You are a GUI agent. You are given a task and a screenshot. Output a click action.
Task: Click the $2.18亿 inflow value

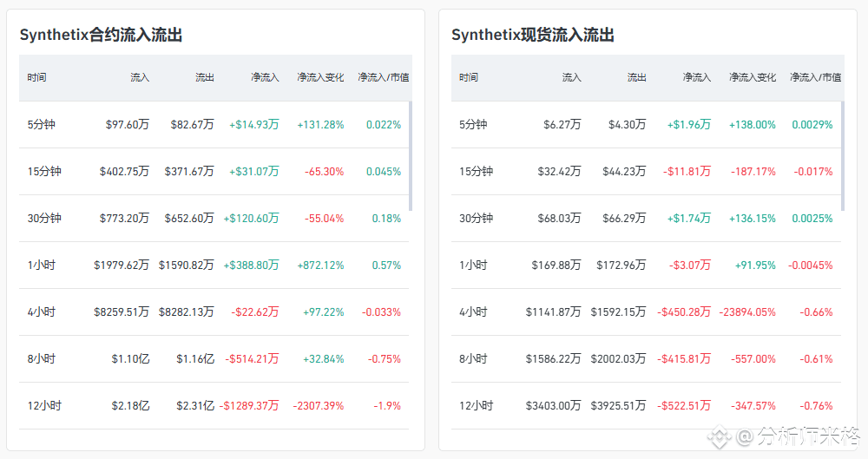click(131, 406)
